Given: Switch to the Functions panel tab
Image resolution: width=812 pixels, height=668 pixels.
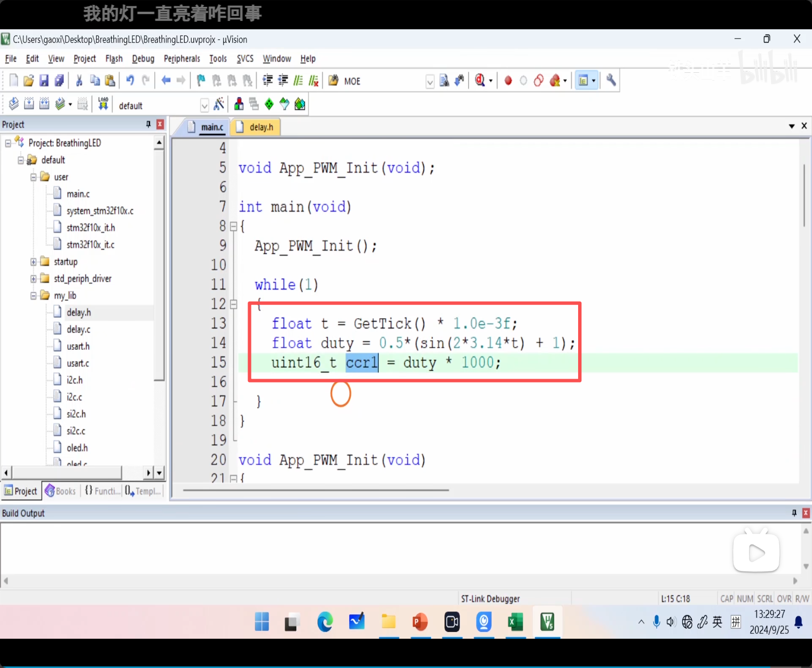Looking at the screenshot, I should [102, 491].
